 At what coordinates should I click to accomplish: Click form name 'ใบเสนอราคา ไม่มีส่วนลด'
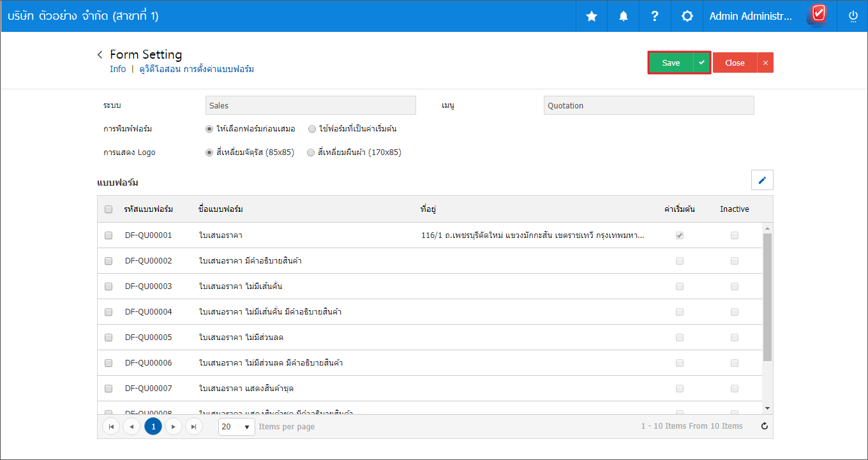241,338
